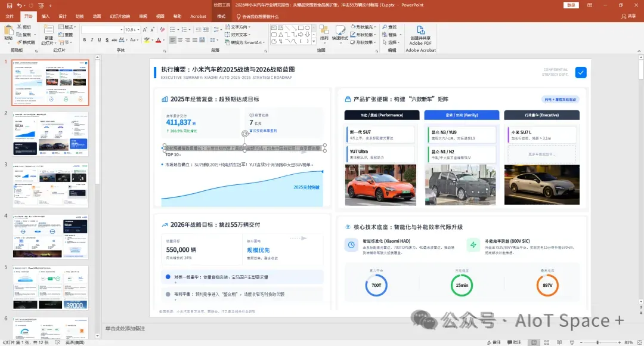Decrease list indent level

[199, 29]
